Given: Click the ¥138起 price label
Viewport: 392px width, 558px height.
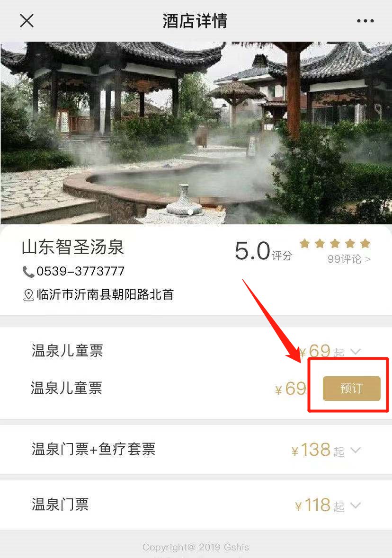Looking at the screenshot, I should tap(318, 450).
